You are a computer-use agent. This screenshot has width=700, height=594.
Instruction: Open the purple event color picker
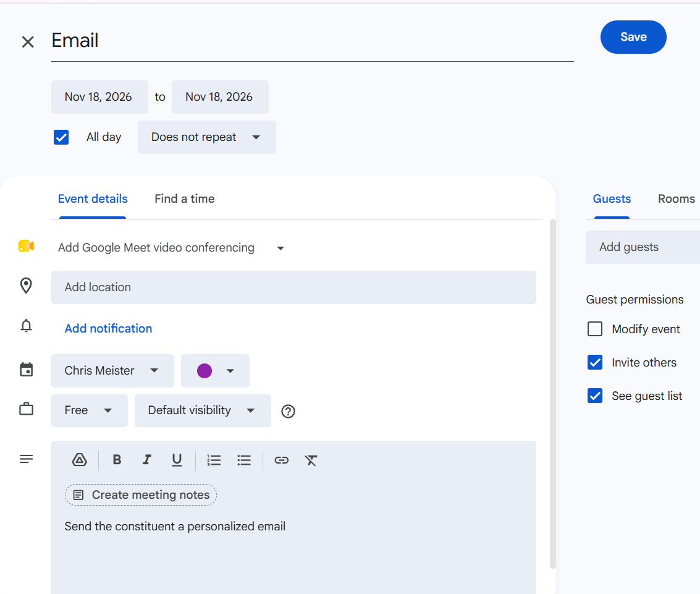coord(215,371)
